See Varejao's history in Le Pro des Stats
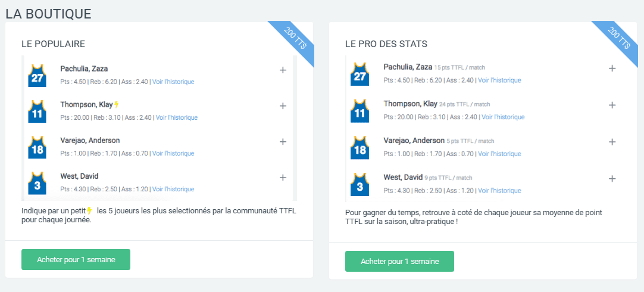The height and width of the screenshot is (292, 644). 499,154
